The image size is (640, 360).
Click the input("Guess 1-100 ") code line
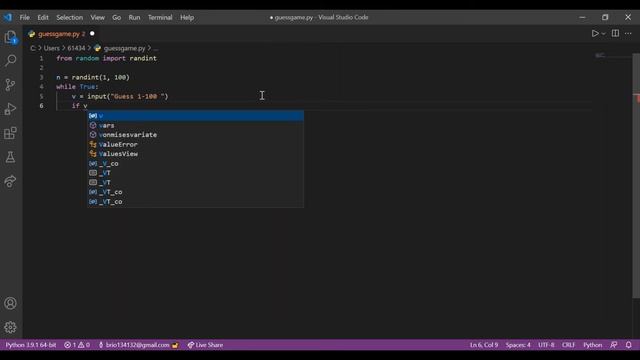coord(120,96)
